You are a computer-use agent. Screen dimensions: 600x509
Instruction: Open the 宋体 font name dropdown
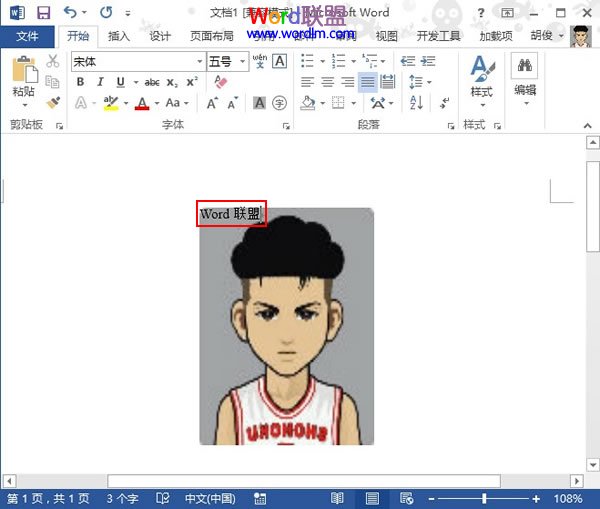[198, 62]
